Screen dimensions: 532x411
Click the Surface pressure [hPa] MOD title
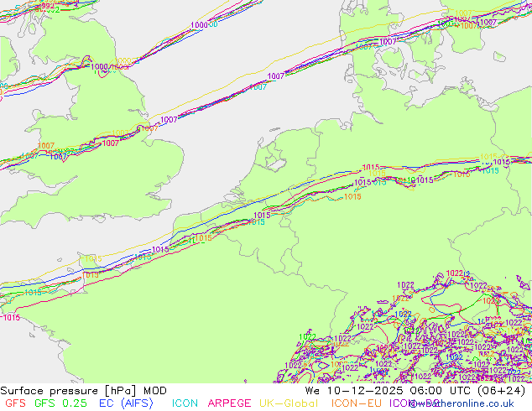(83, 391)
